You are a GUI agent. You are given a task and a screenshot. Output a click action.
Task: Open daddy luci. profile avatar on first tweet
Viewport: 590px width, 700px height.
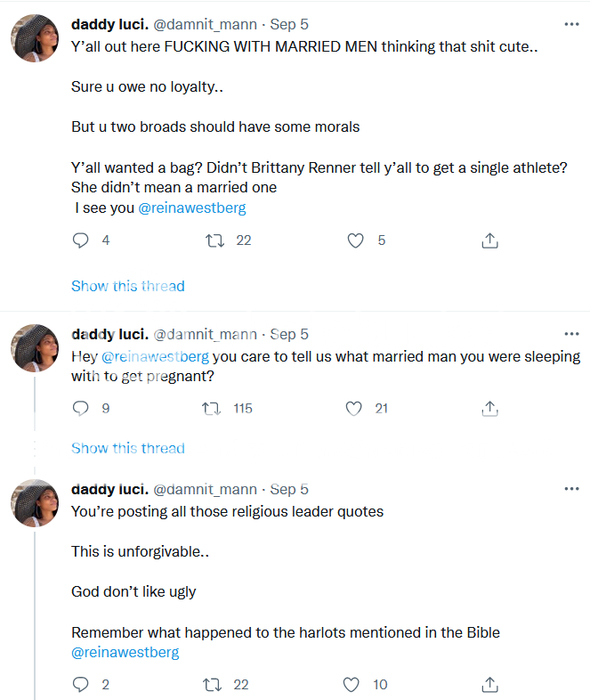tap(34, 38)
